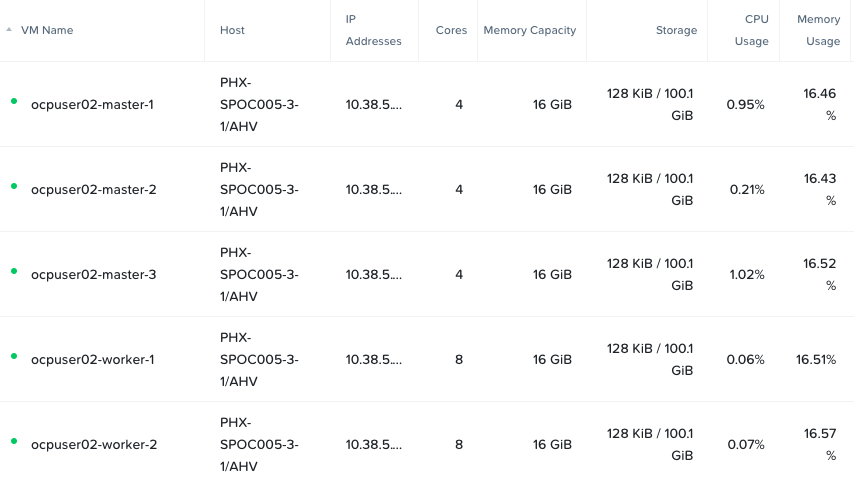Viewport: 854px width, 482px height.
Task: Click green status dot for ocpuser02-worker-1
Action: (x=14, y=356)
